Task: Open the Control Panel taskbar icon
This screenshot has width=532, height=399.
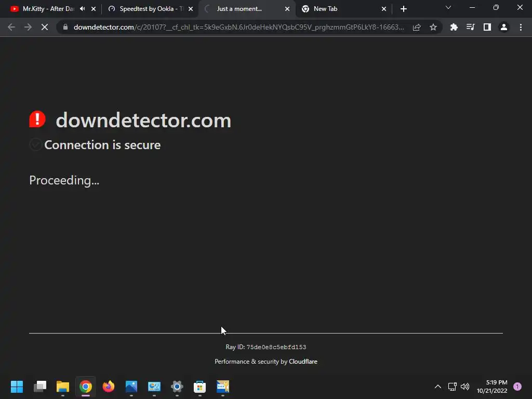Action: tap(154, 387)
